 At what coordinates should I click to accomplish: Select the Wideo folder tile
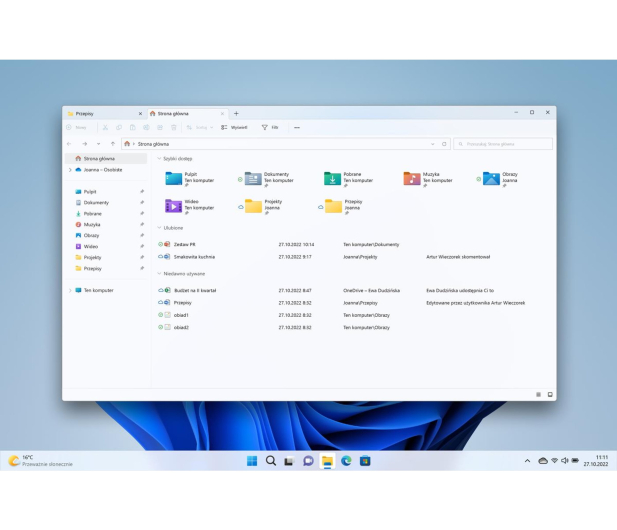click(x=190, y=206)
